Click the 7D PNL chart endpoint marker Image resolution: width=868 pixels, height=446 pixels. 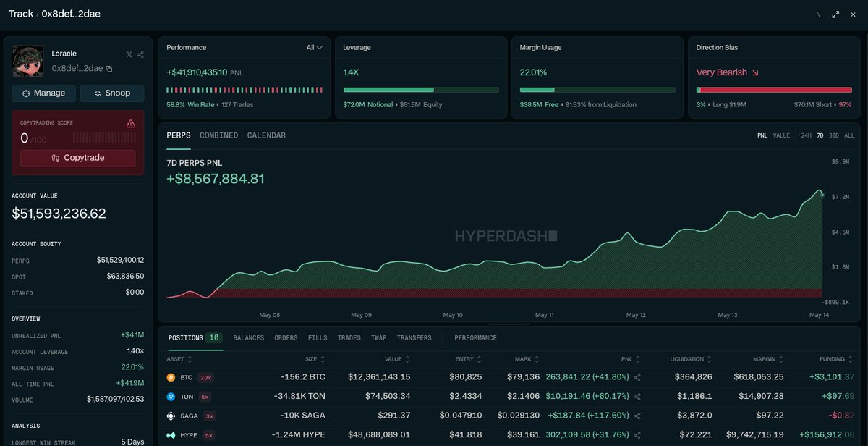pyautogui.click(x=822, y=193)
